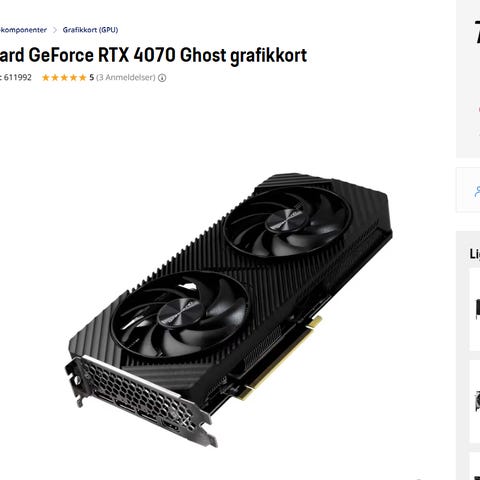Click the breadcrumb chevron separator arrow
This screenshot has width=480, height=480.
point(55,30)
